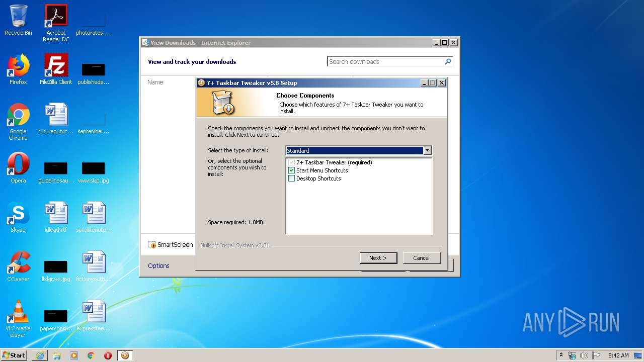This screenshot has width=644, height=362.
Task: Click 'Nullsoft Install System v3.01' text
Action: tap(234, 245)
